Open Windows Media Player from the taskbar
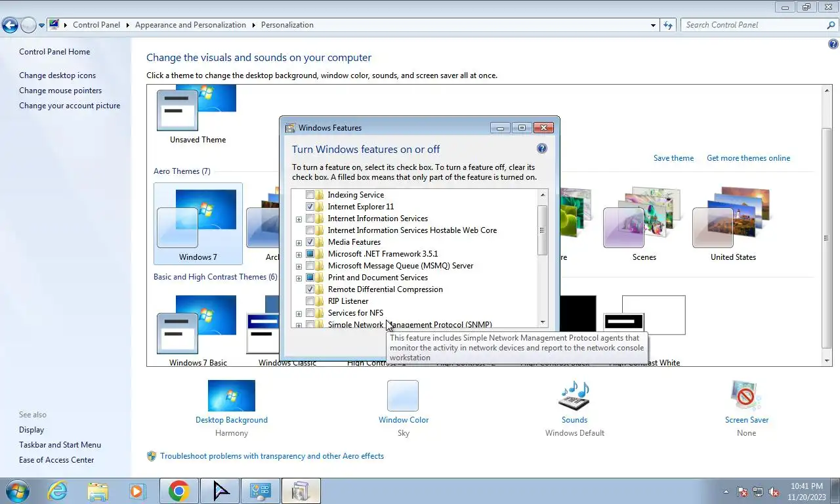This screenshot has height=504, width=840. (x=137, y=491)
